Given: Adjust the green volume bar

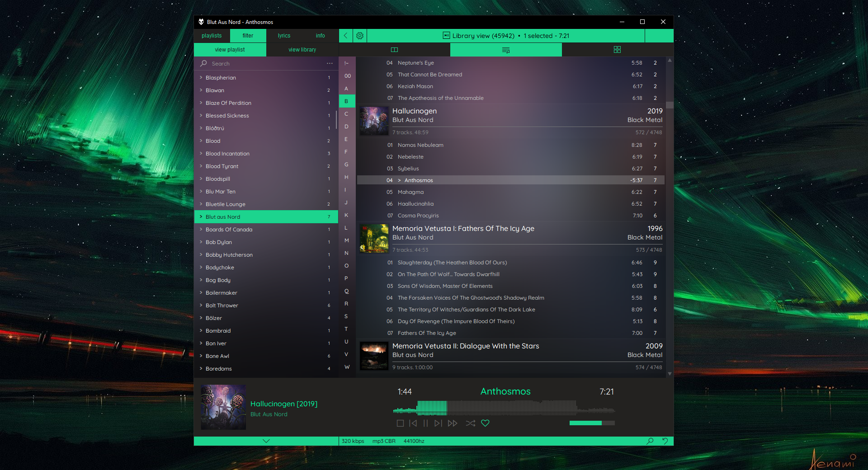Looking at the screenshot, I should pos(592,423).
